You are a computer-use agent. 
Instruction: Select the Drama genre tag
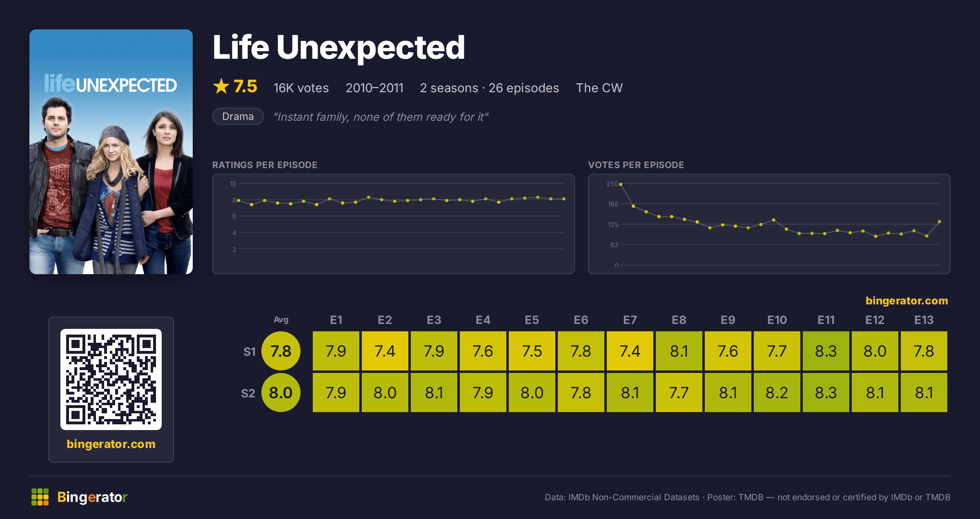[238, 116]
